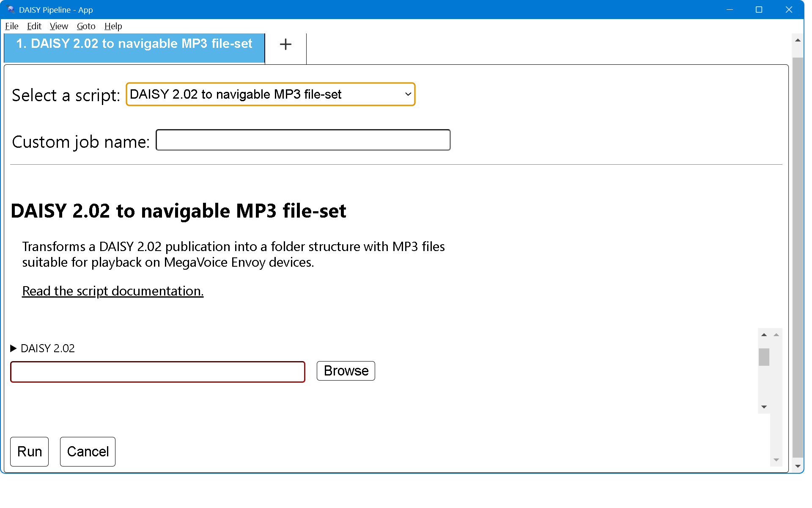Click the 'Custom job name:' label
The width and height of the screenshot is (812, 508).
click(x=81, y=142)
